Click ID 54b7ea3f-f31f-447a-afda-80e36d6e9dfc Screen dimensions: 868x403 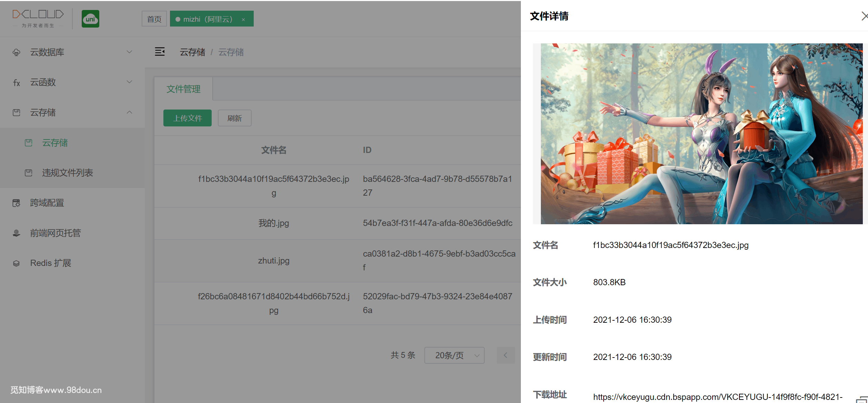[437, 223]
